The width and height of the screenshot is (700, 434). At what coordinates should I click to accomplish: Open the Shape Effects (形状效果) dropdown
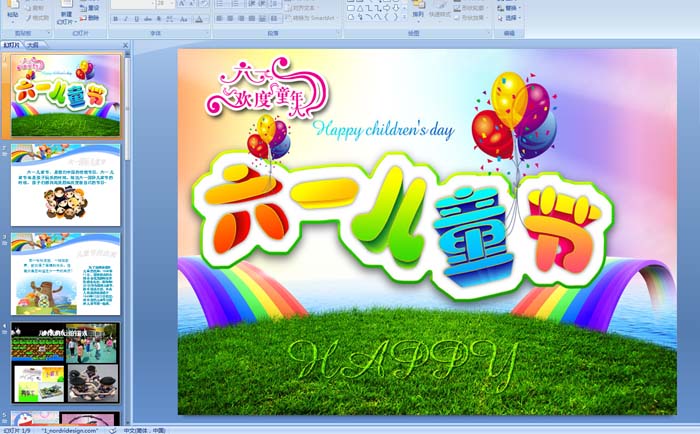[x=470, y=17]
